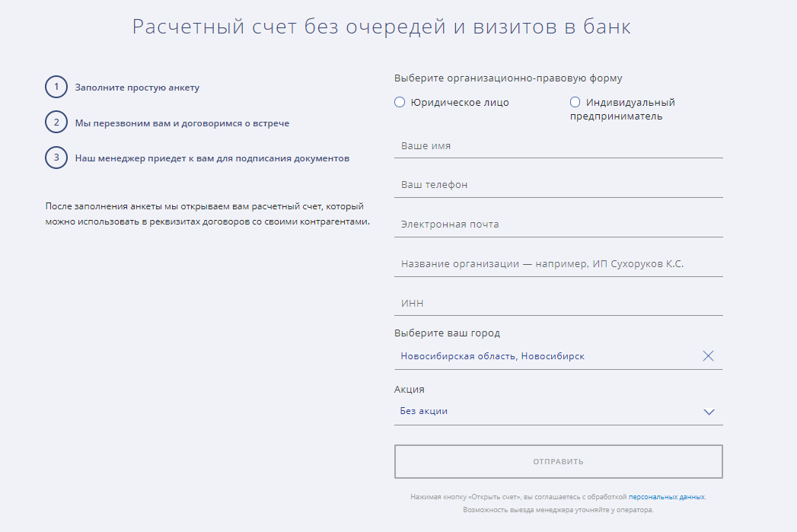Submit the form with ОТПРАВИТЬ button
The width and height of the screenshot is (797, 532).
click(x=558, y=461)
